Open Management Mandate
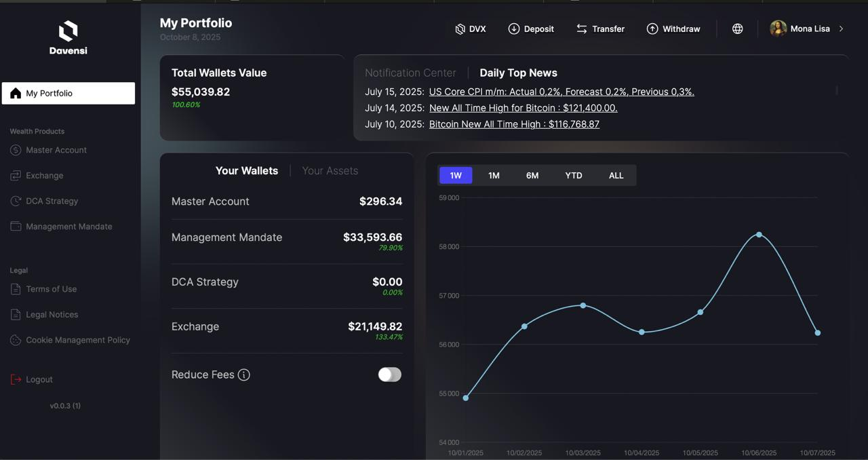The width and height of the screenshot is (868, 460). coord(68,226)
